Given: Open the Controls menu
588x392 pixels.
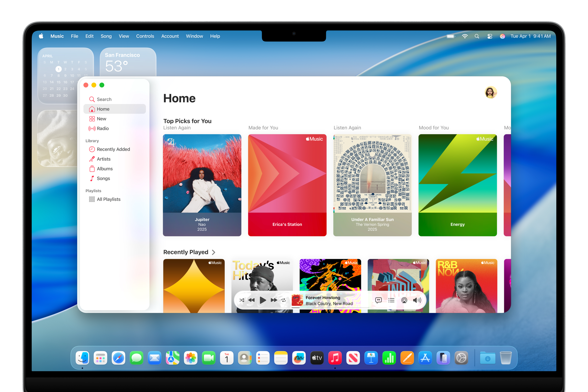Looking at the screenshot, I should pyautogui.click(x=145, y=36).
